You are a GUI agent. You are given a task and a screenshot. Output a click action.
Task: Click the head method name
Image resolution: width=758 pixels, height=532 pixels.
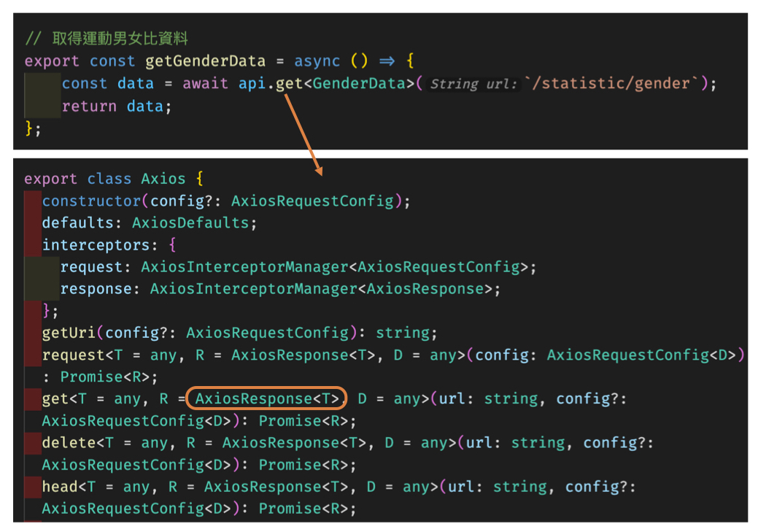click(60, 487)
